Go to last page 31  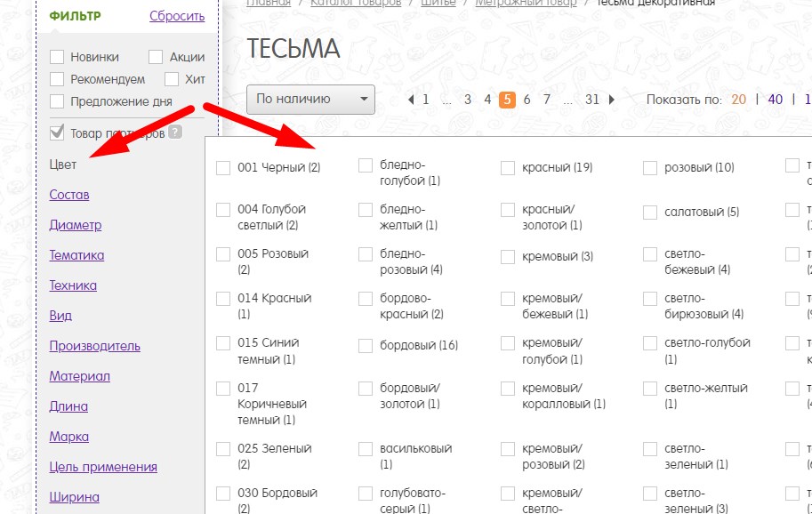[592, 100]
